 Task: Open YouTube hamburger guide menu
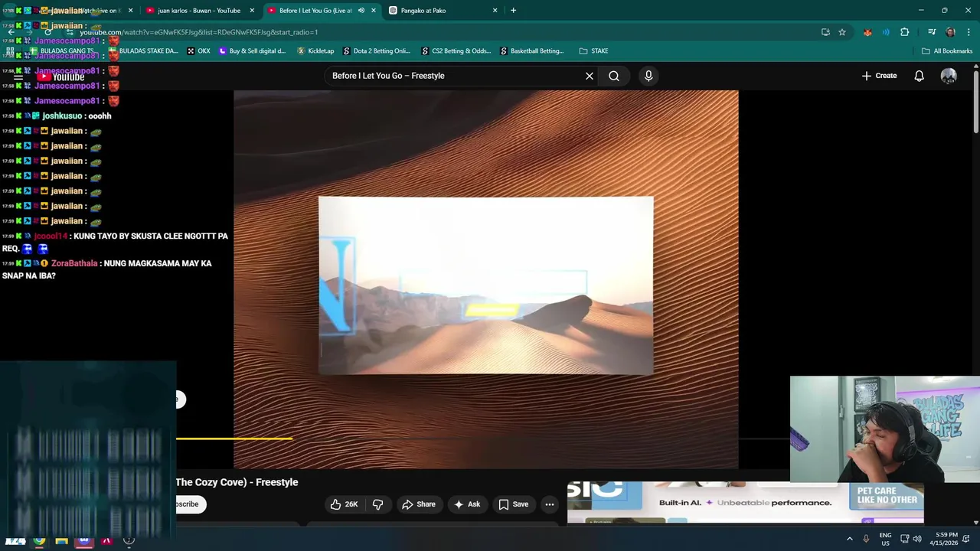18,77
